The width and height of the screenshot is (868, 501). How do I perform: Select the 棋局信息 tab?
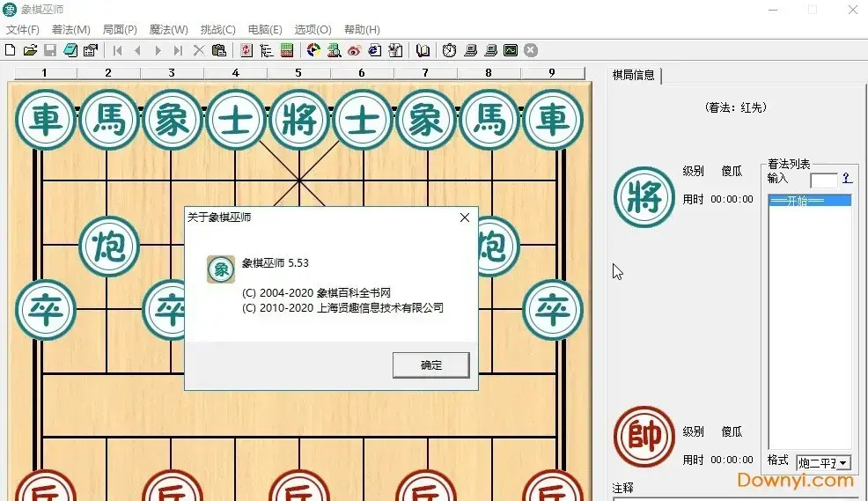click(x=633, y=75)
